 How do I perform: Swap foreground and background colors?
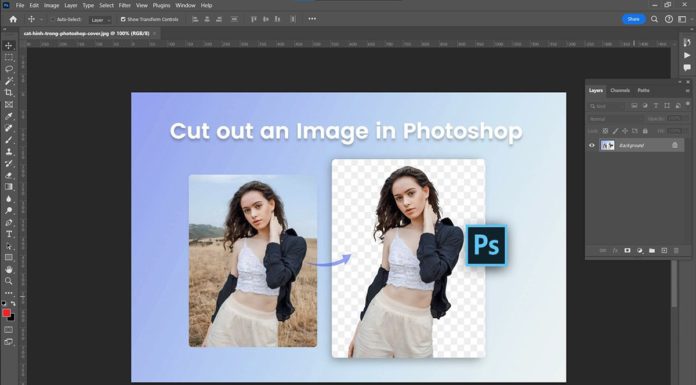tap(13, 304)
